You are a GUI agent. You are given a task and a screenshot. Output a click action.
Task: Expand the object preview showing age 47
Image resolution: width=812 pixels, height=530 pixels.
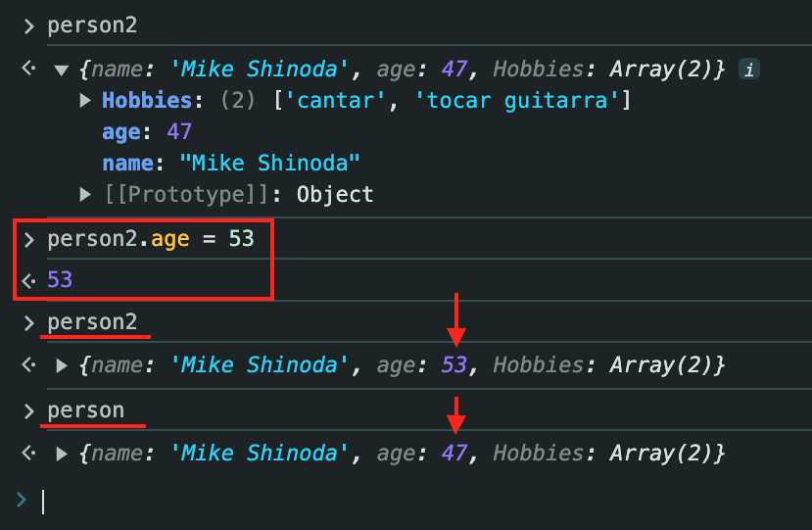pyautogui.click(x=63, y=454)
